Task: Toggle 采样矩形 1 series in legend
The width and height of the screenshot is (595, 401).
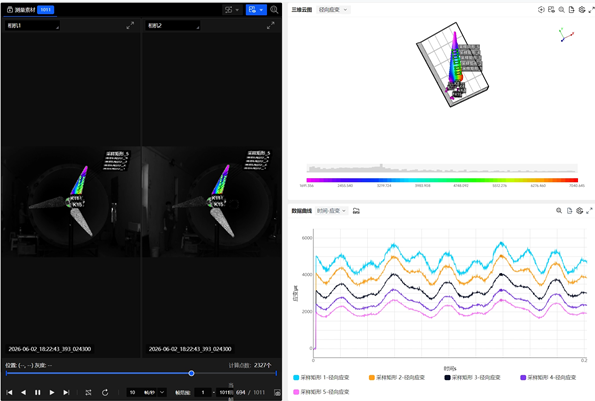Action: pyautogui.click(x=321, y=377)
